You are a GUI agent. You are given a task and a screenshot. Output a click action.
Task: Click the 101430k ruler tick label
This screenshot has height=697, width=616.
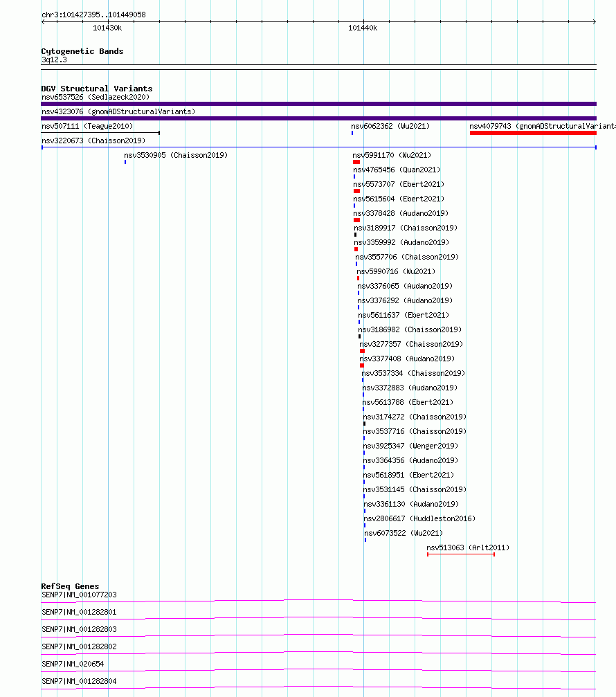click(107, 28)
